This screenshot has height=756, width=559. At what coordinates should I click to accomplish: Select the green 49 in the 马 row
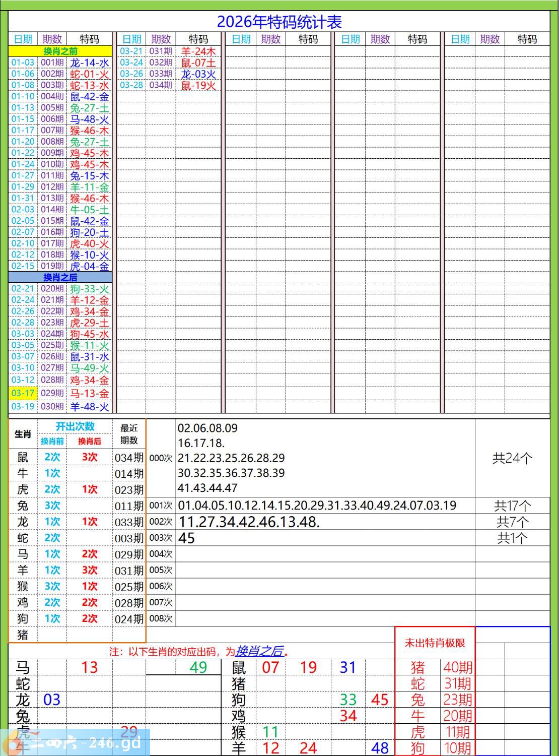pos(198,667)
